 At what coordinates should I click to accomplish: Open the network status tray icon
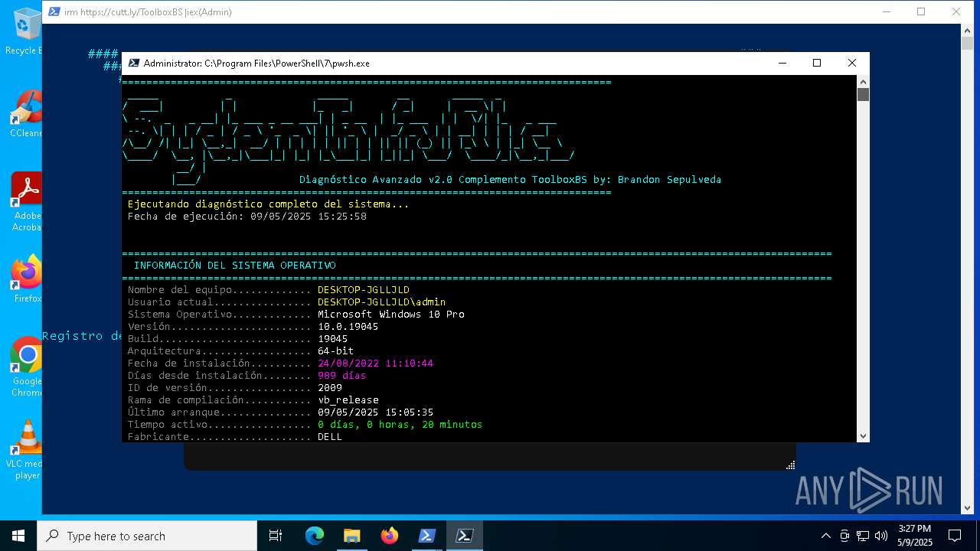point(863,536)
